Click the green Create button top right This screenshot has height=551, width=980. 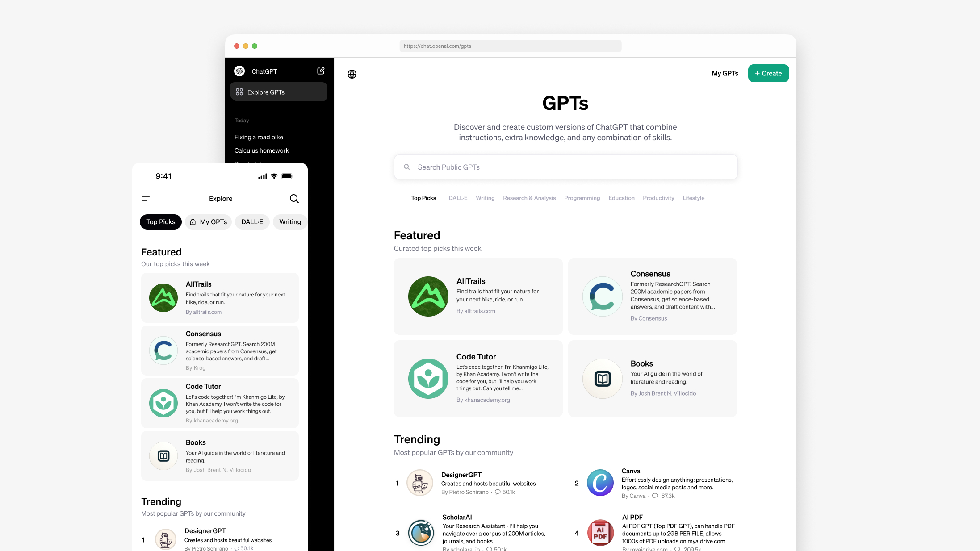tap(768, 73)
